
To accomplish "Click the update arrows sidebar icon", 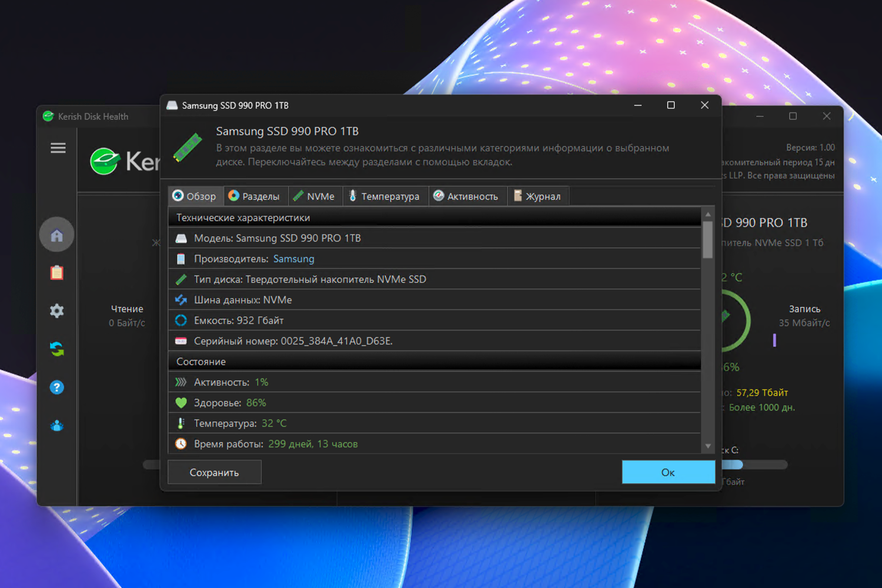I will (56, 349).
